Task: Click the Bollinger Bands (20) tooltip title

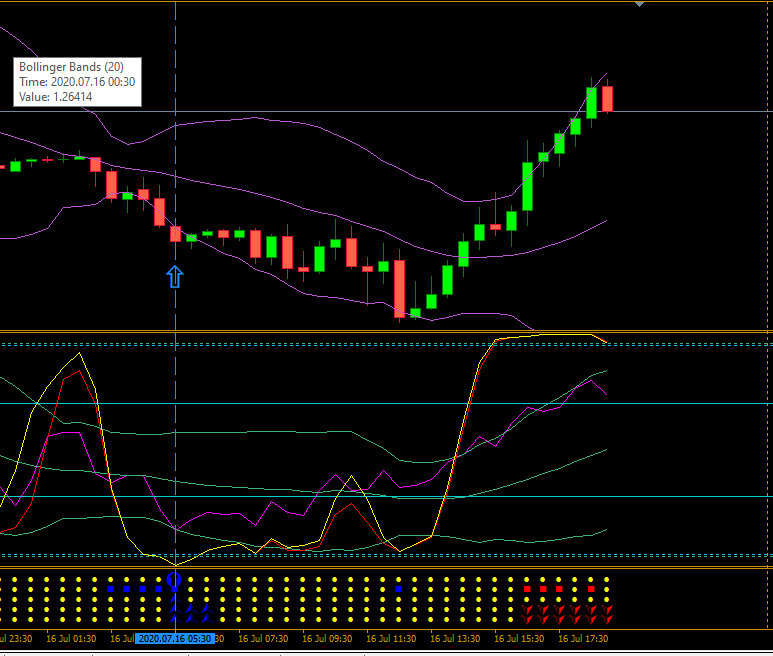Action: pos(71,67)
